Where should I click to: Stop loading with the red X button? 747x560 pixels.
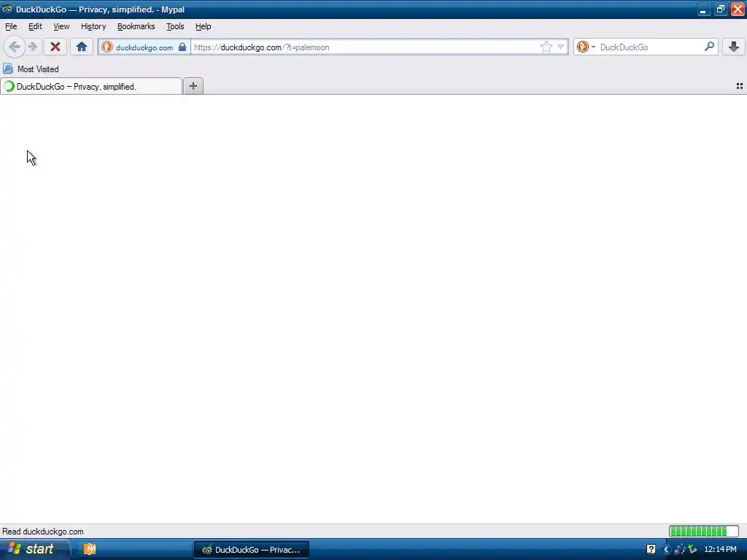pyautogui.click(x=55, y=47)
